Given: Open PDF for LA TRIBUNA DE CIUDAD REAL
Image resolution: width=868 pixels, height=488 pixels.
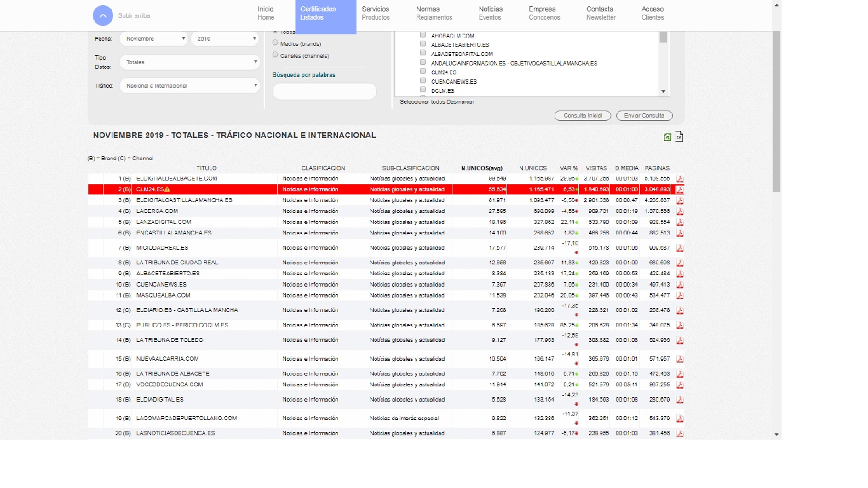Looking at the screenshot, I should coord(679,263).
